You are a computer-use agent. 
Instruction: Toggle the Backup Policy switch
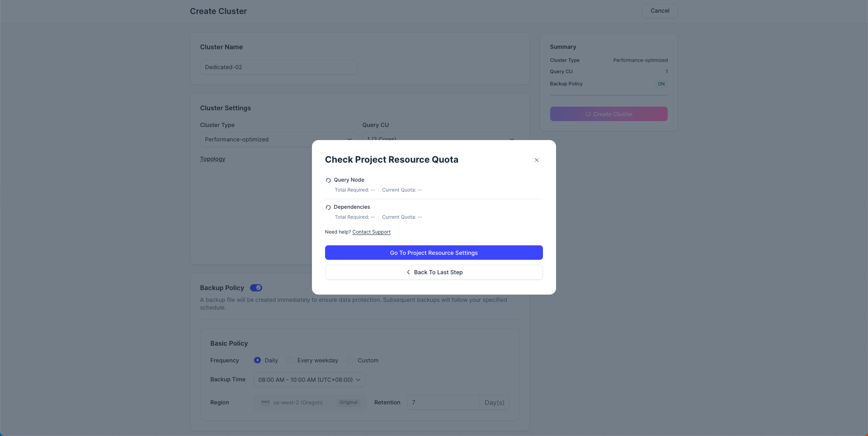[x=256, y=288]
